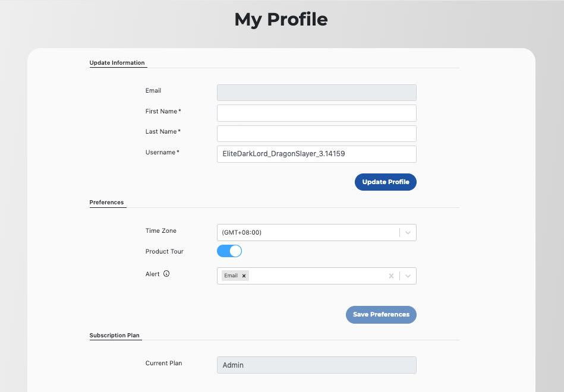Click the Current Plan Admin field
564x392 pixels.
pos(316,365)
